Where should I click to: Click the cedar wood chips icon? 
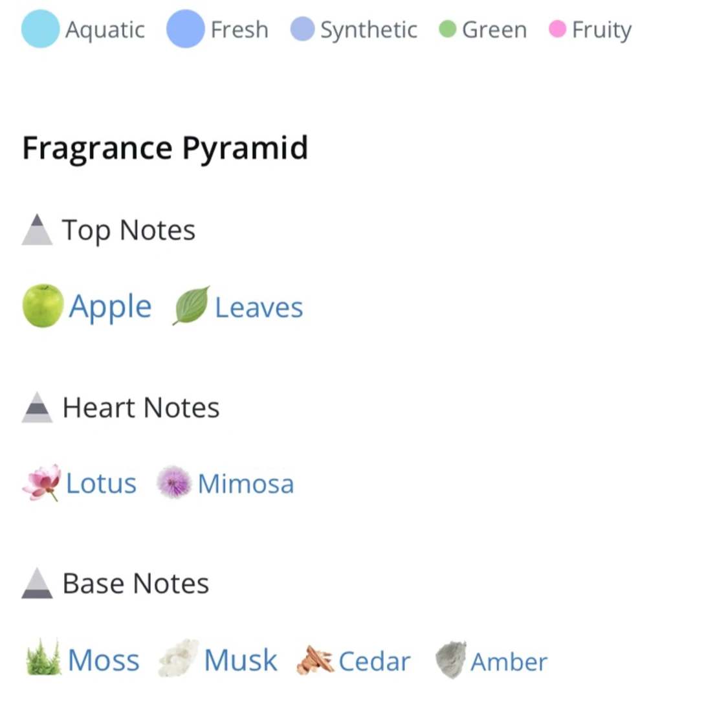point(314,660)
